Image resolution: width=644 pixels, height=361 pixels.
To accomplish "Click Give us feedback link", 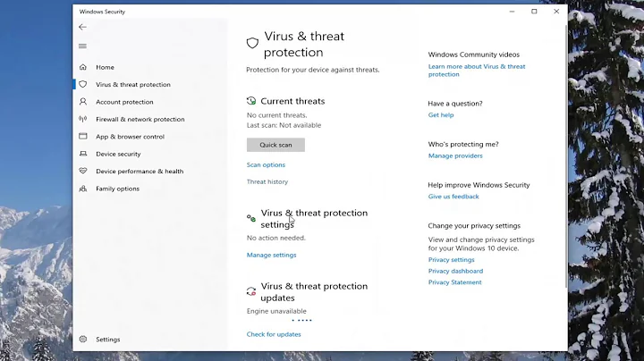I will pyautogui.click(x=453, y=197).
